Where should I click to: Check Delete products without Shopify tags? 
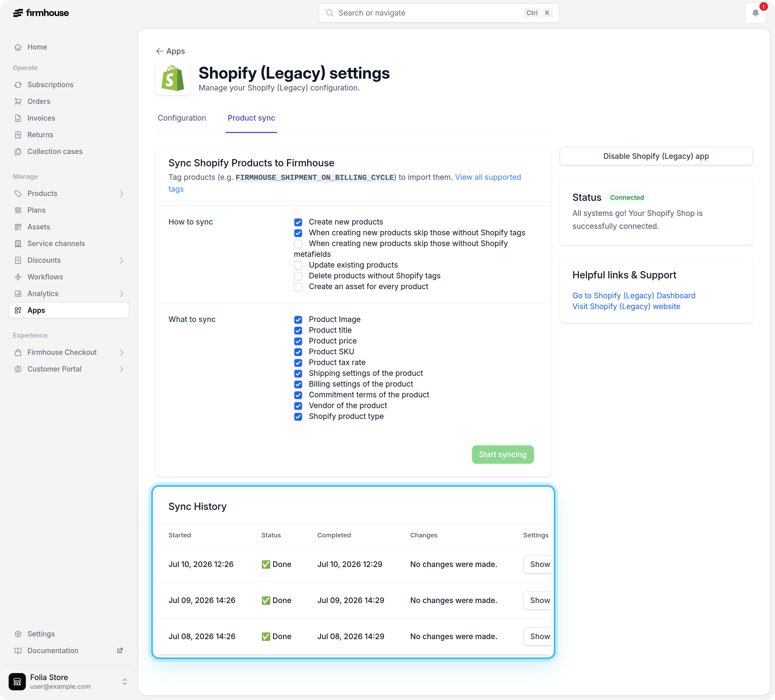298,276
